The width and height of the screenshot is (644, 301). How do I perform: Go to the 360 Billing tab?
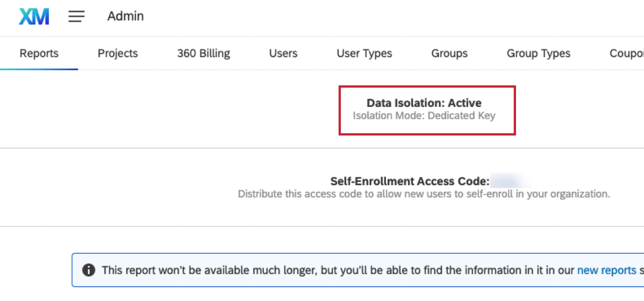click(x=203, y=53)
